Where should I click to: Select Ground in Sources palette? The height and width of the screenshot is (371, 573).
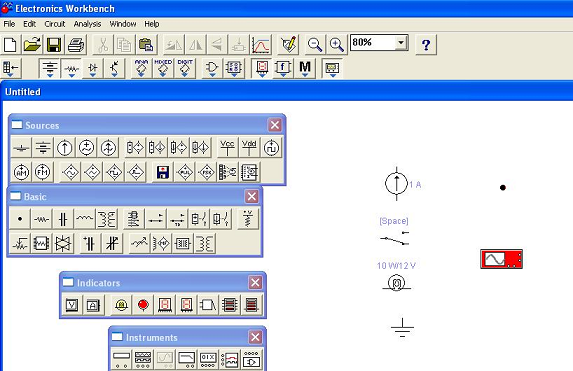(x=21, y=148)
